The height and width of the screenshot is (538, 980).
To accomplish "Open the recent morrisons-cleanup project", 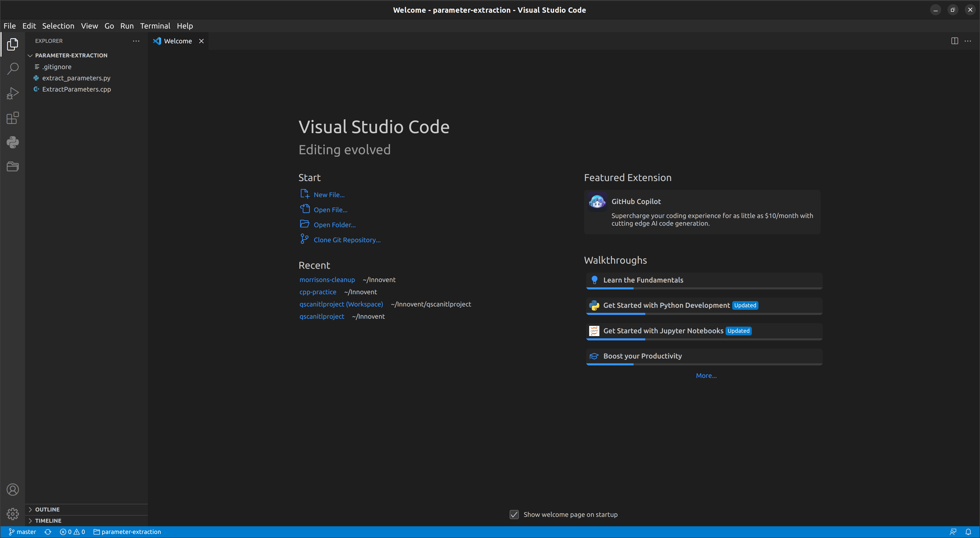I will 327,280.
